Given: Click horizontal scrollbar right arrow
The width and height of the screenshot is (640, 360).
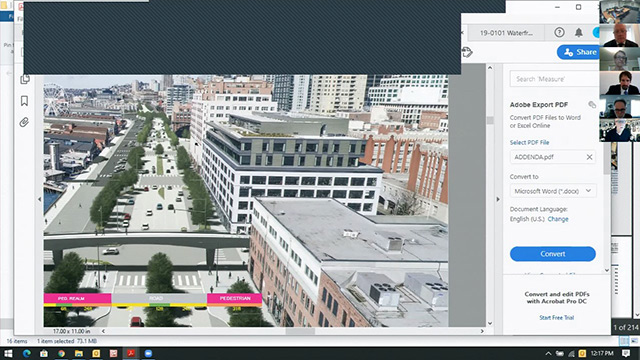Looking at the screenshot, I should 482,331.
